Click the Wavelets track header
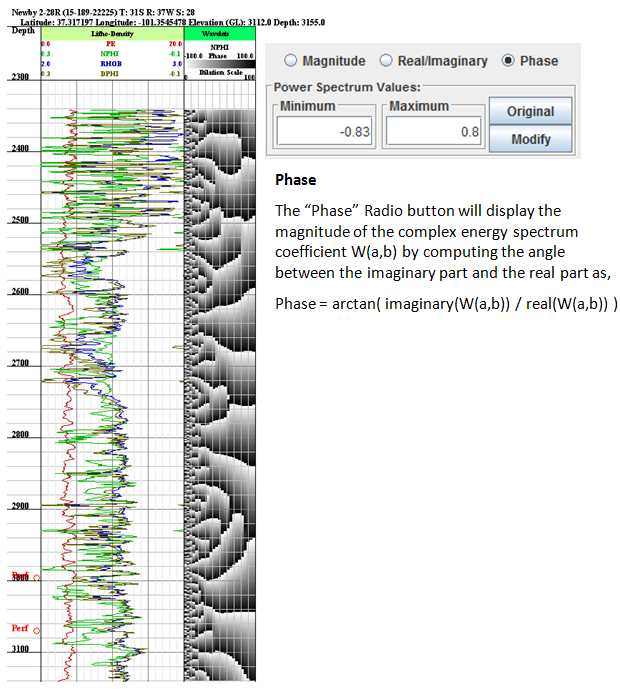The height and width of the screenshot is (689, 620). (220, 34)
